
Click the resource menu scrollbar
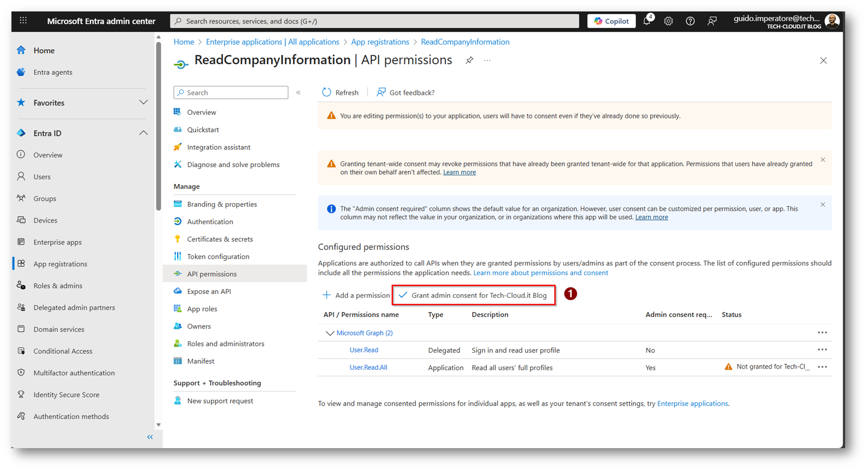point(159,125)
